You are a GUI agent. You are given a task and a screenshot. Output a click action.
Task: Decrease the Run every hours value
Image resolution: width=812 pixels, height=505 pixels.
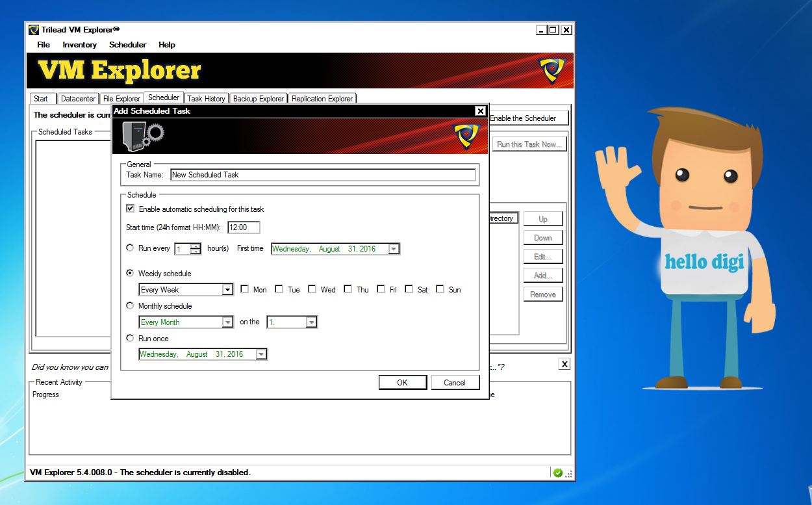click(x=196, y=252)
